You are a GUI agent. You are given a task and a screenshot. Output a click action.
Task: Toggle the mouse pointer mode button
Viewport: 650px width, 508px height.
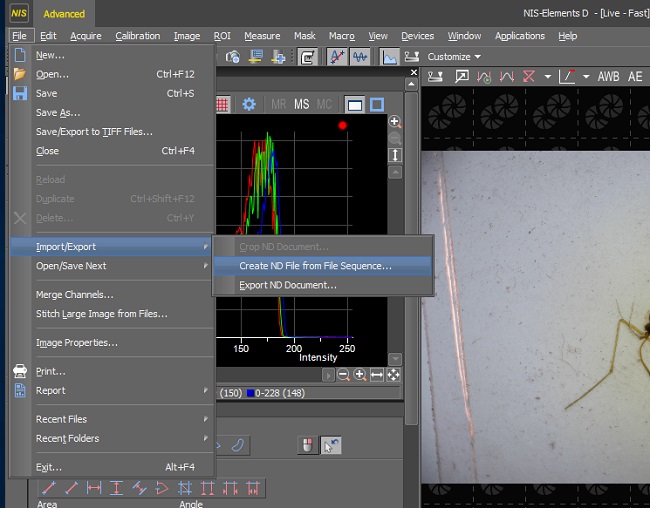(x=331, y=445)
